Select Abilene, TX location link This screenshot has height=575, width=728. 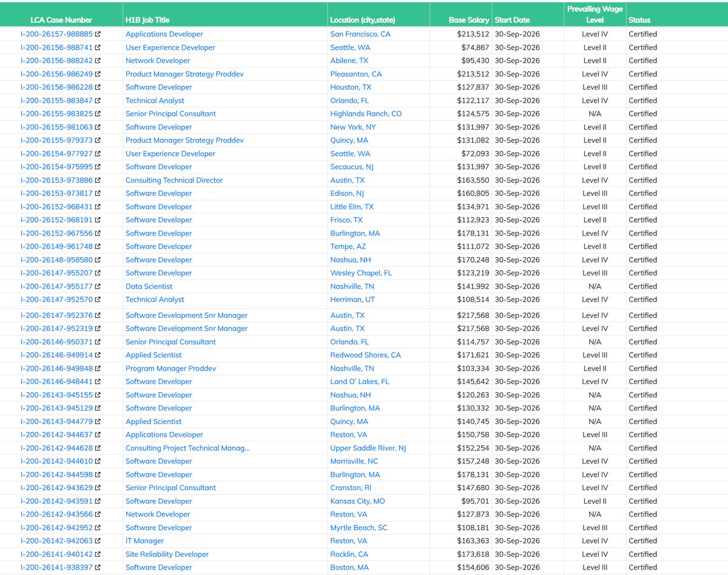coord(349,61)
